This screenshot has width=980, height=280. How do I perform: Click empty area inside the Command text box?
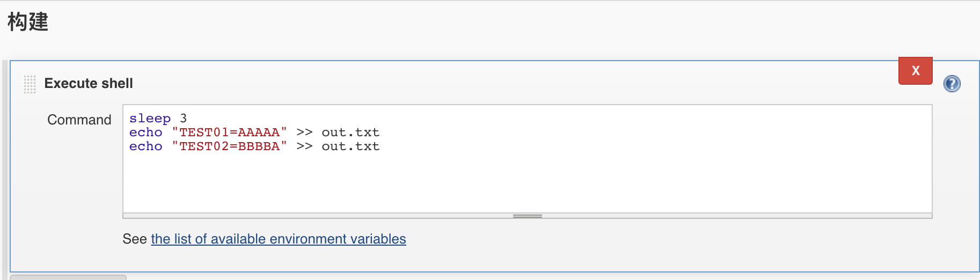[x=527, y=182]
